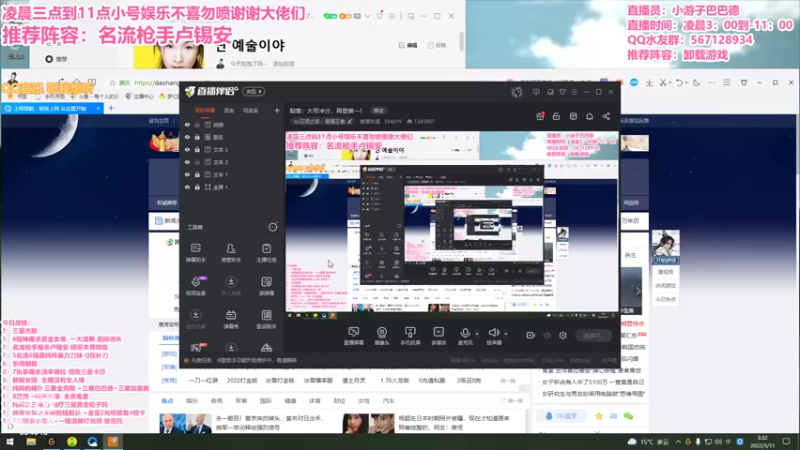This screenshot has height=450, width=800.
Task: Open the 视频连麦 tool with mic icon
Action: click(195, 286)
